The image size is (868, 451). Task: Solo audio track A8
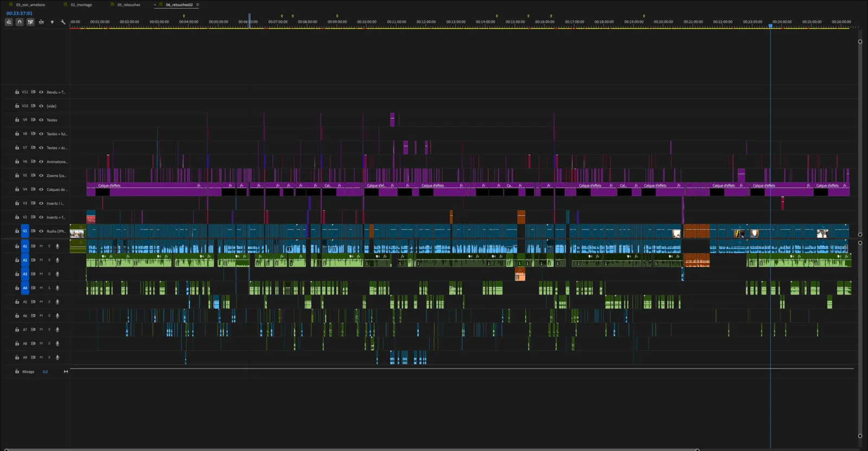click(x=49, y=344)
